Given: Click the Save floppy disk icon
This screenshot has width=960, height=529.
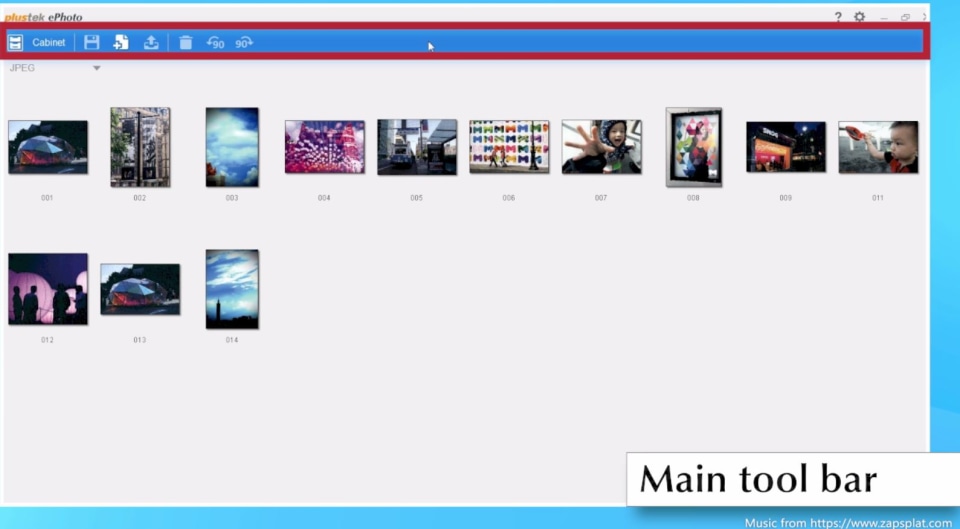Looking at the screenshot, I should coord(92,42).
